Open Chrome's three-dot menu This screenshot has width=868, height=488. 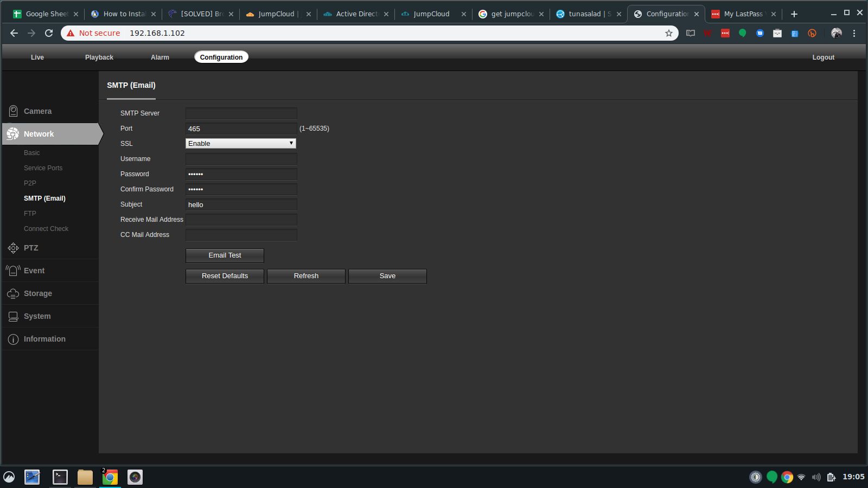pos(854,33)
